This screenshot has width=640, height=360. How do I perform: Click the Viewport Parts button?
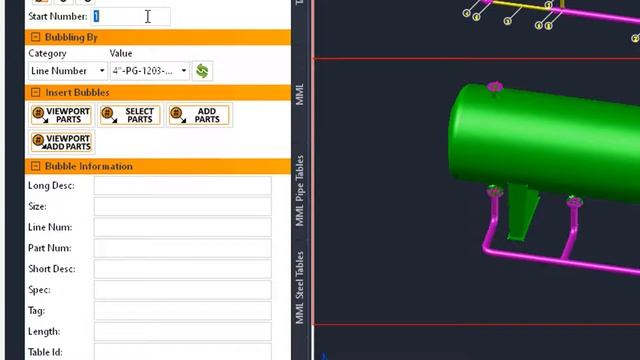(61, 115)
